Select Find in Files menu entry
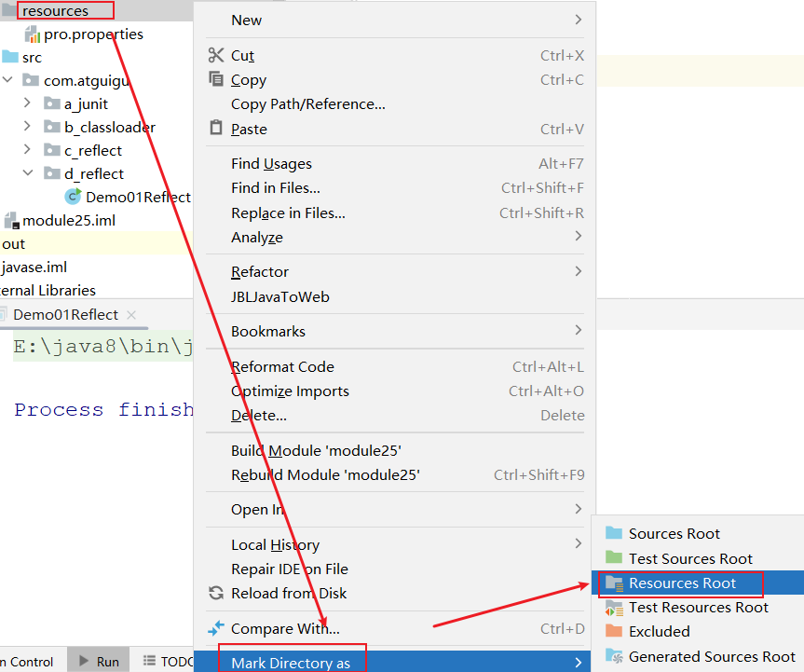804x672 pixels. tap(276, 188)
